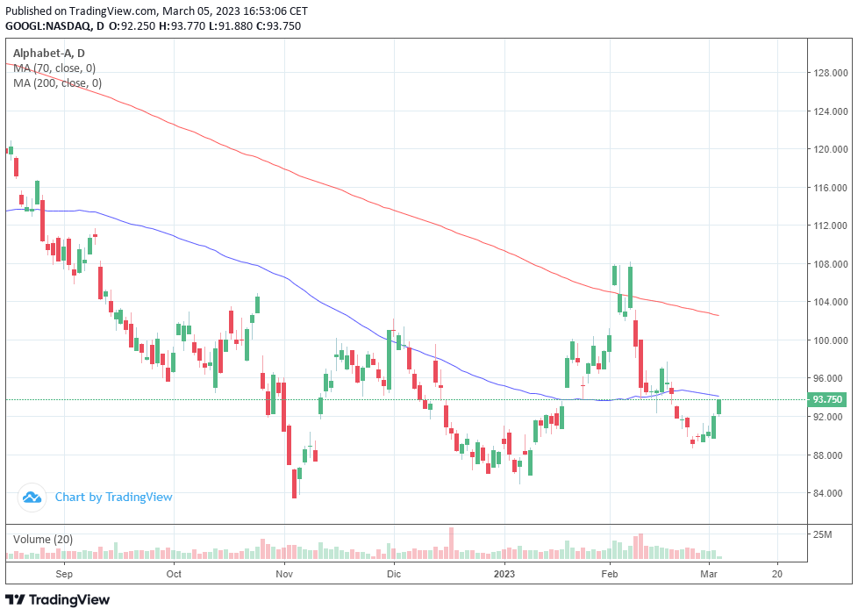Click the 108.000 price axis label

(x=830, y=264)
